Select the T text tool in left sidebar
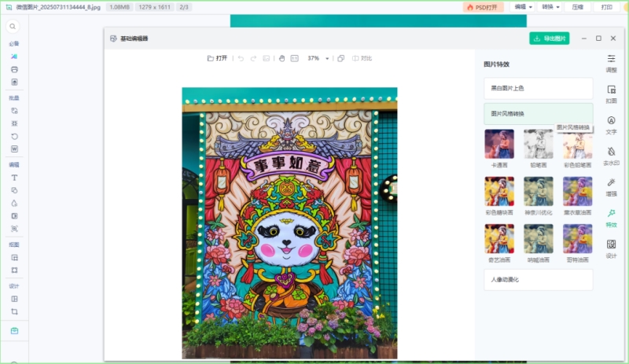 click(14, 178)
